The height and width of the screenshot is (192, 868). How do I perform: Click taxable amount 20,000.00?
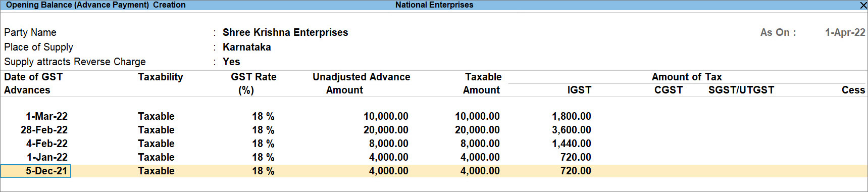(477, 130)
